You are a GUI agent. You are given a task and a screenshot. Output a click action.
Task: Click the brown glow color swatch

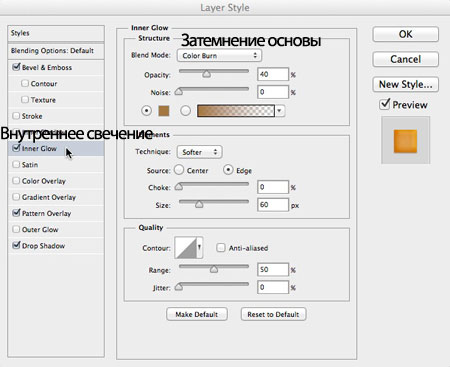164,111
